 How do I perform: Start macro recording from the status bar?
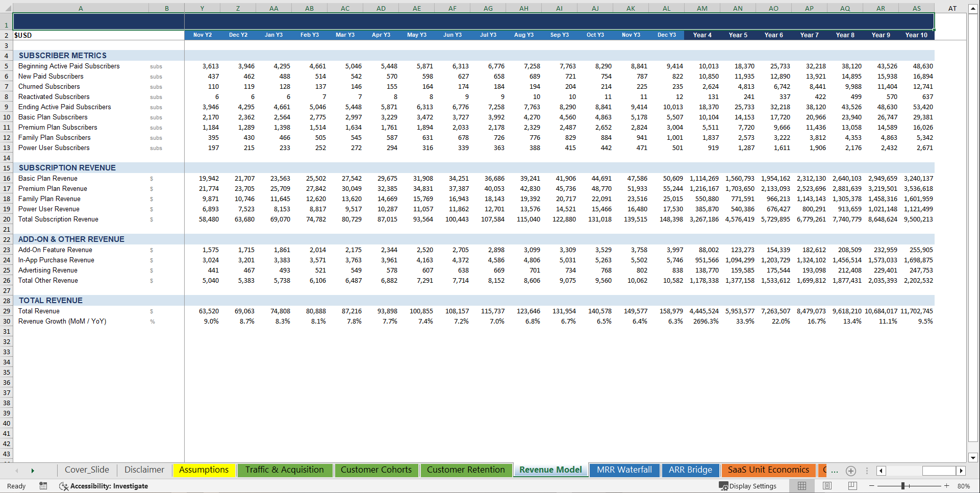point(43,486)
